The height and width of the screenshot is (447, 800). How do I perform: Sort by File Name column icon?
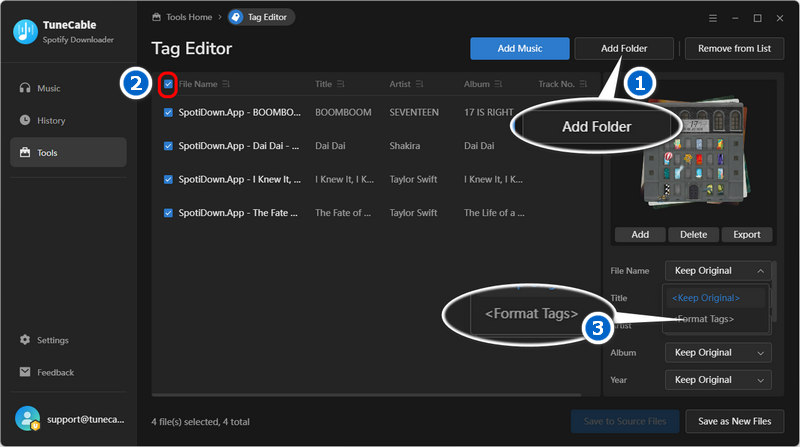tap(226, 84)
